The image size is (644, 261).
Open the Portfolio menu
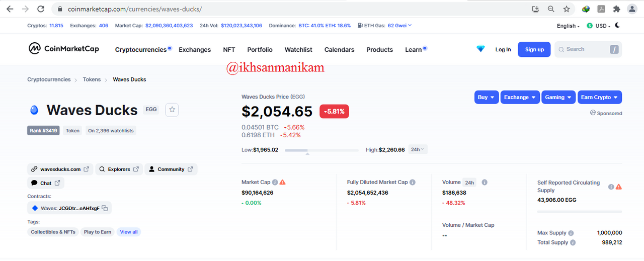coord(260,49)
